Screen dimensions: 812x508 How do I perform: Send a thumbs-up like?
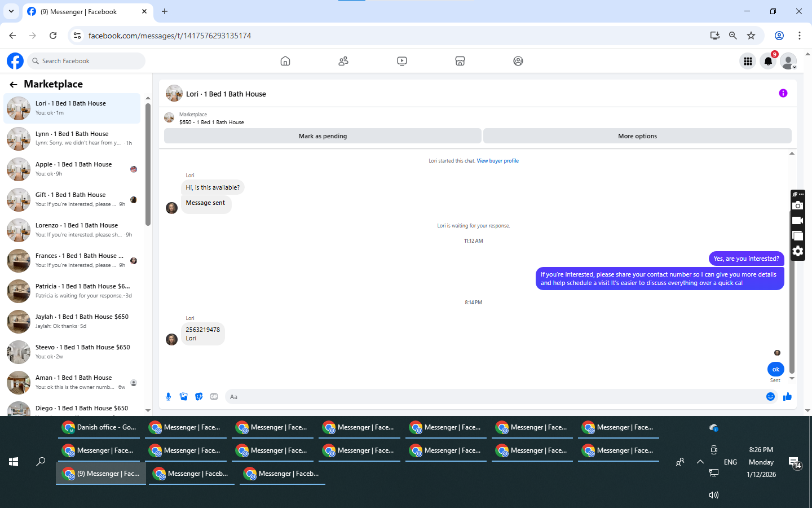[787, 397]
